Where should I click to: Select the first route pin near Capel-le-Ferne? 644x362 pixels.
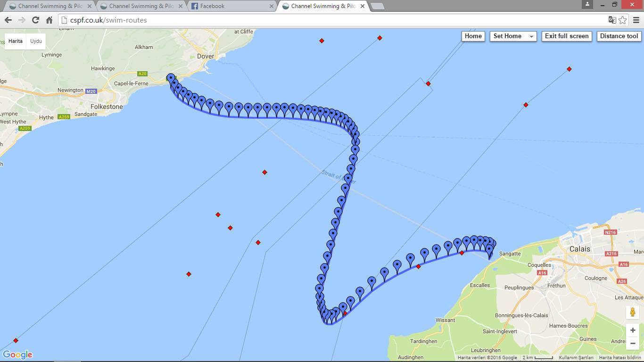coord(171,78)
